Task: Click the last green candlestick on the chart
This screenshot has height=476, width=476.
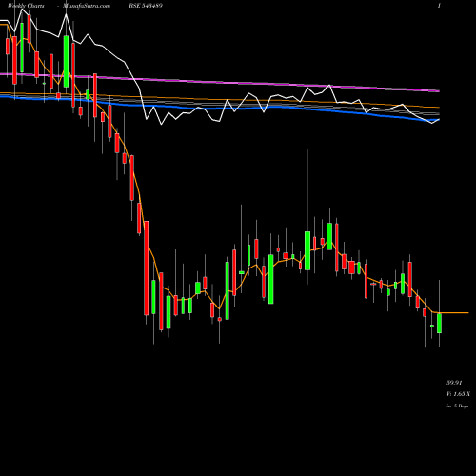Action: [x=439, y=323]
